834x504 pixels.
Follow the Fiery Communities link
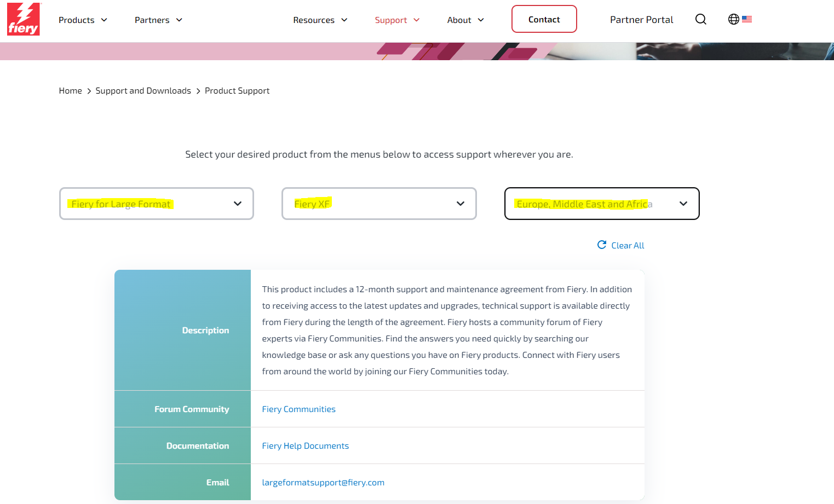pyautogui.click(x=298, y=409)
